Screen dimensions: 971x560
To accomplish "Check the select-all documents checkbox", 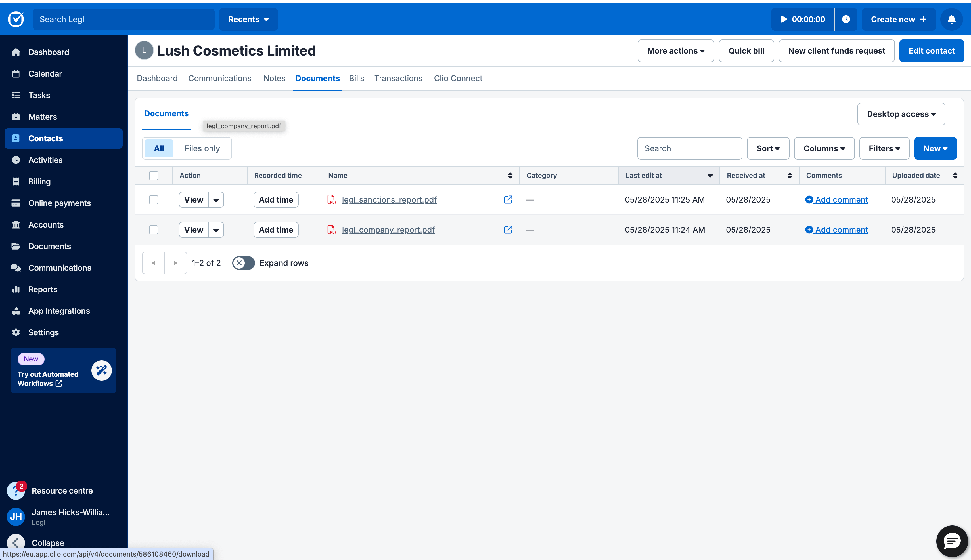I will pos(154,175).
